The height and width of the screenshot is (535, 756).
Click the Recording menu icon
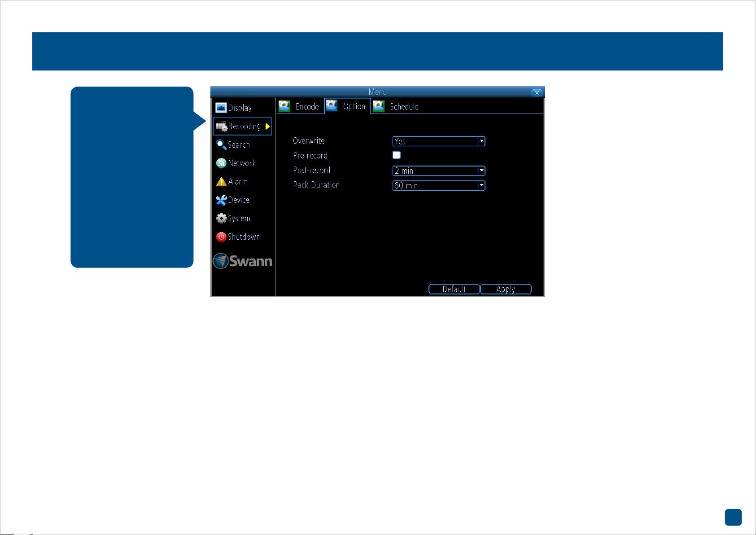221,127
